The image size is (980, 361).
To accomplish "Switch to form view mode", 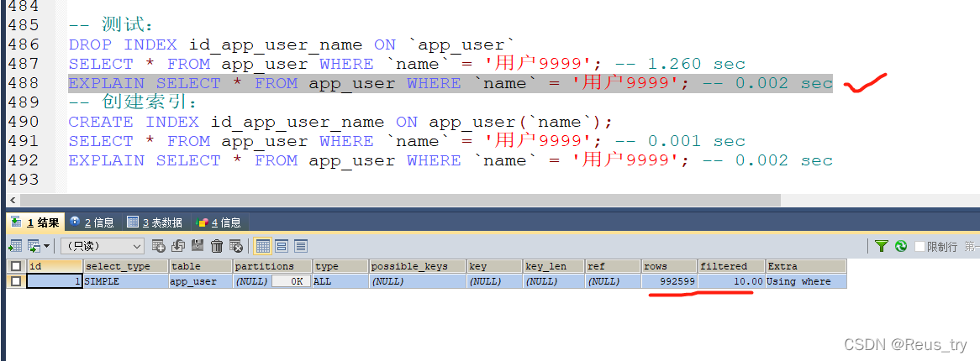I will point(282,245).
